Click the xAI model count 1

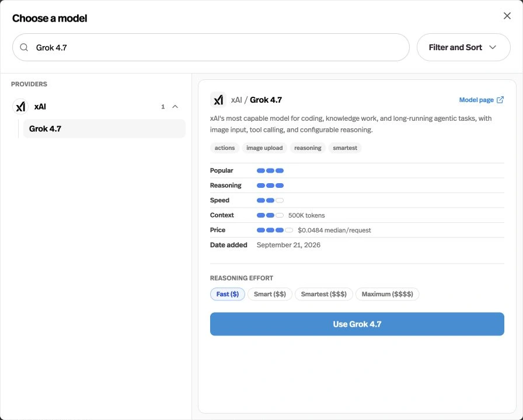(163, 107)
